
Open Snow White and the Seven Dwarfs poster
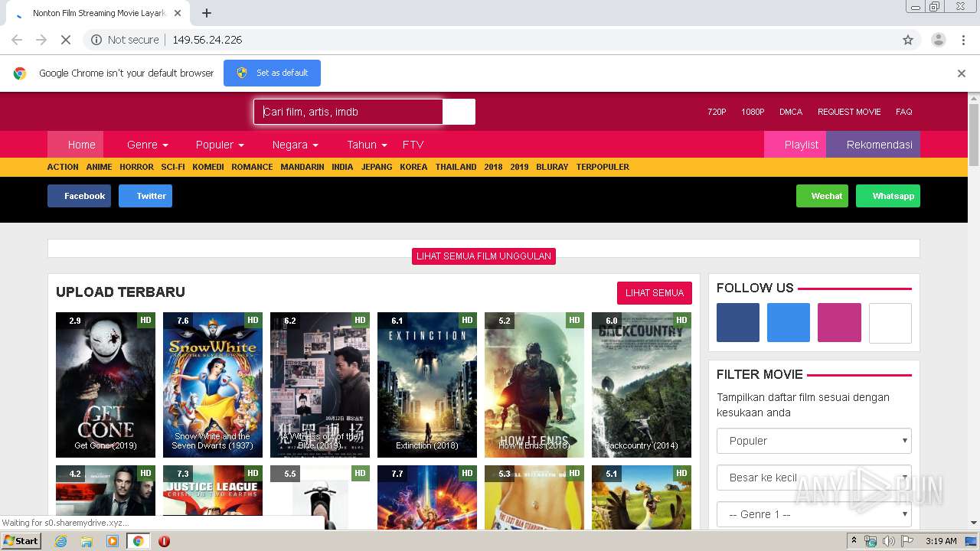[213, 385]
